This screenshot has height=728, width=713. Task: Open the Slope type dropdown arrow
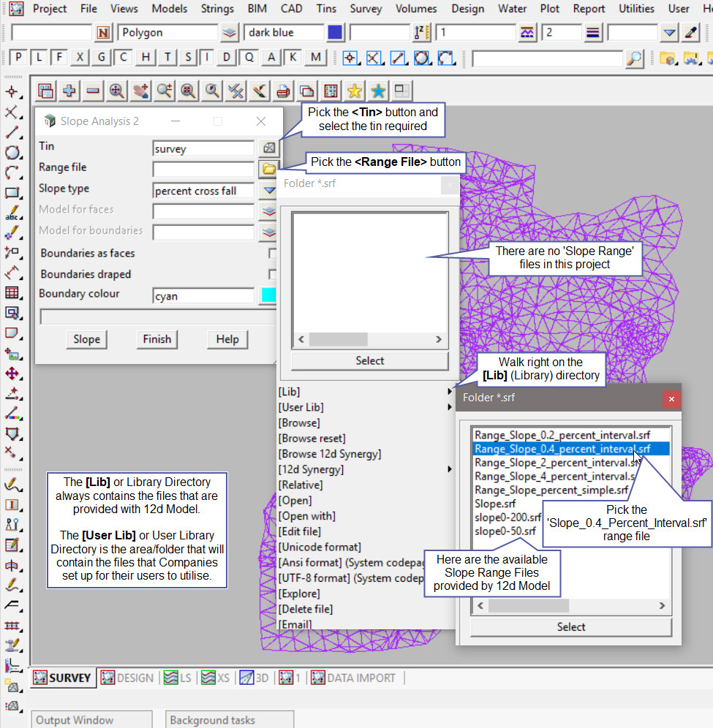point(269,191)
